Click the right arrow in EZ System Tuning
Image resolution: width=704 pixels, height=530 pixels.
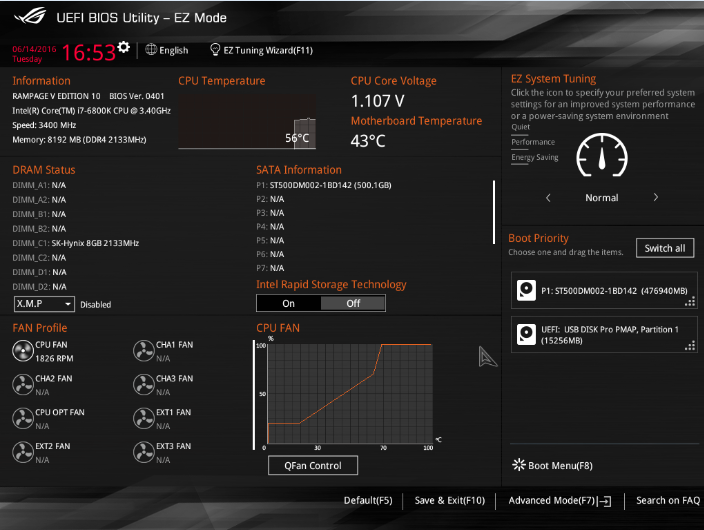[656, 198]
